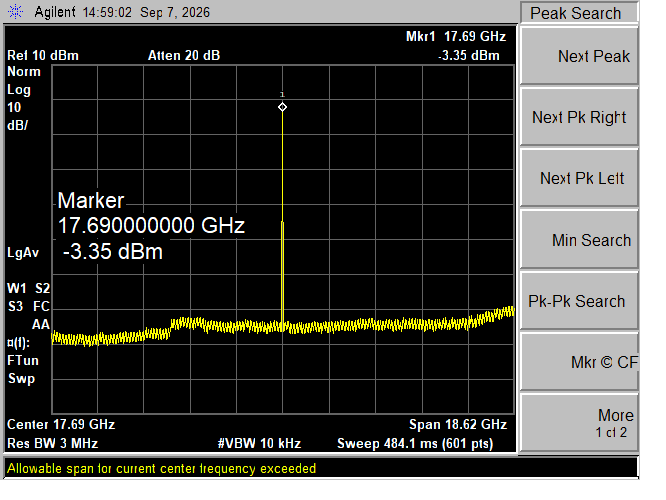Click the Sweep 484.1 ms (601 pts) label
The image size is (666, 500).
pos(415,444)
